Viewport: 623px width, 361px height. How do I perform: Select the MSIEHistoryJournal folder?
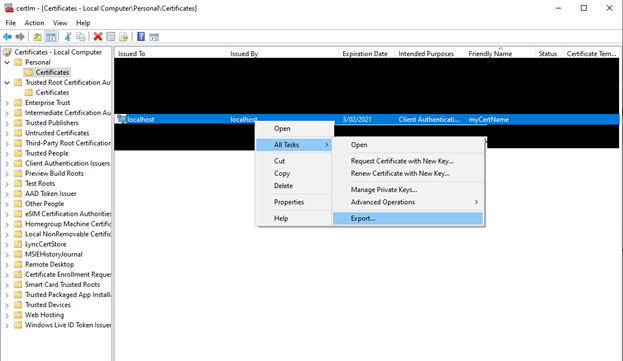pyautogui.click(x=54, y=254)
